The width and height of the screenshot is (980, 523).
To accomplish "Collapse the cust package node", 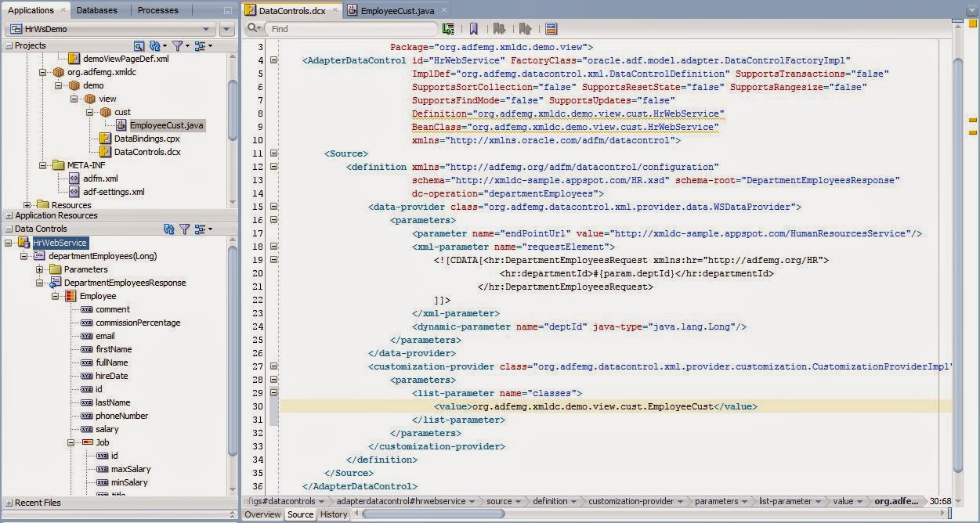I will point(89,112).
